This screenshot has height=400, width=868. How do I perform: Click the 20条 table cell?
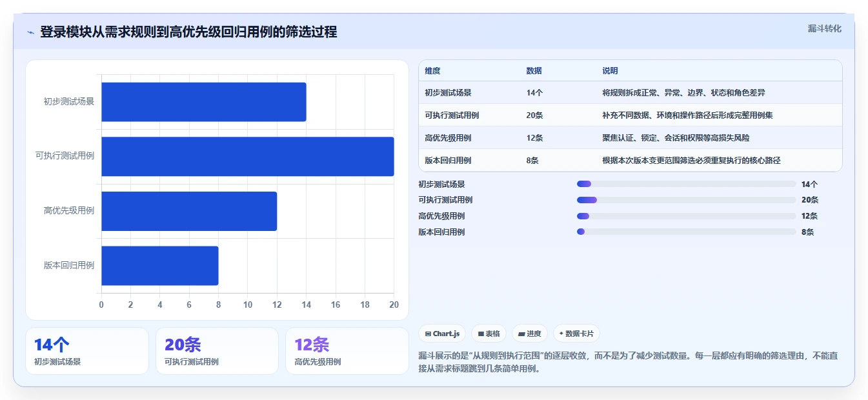534,115
